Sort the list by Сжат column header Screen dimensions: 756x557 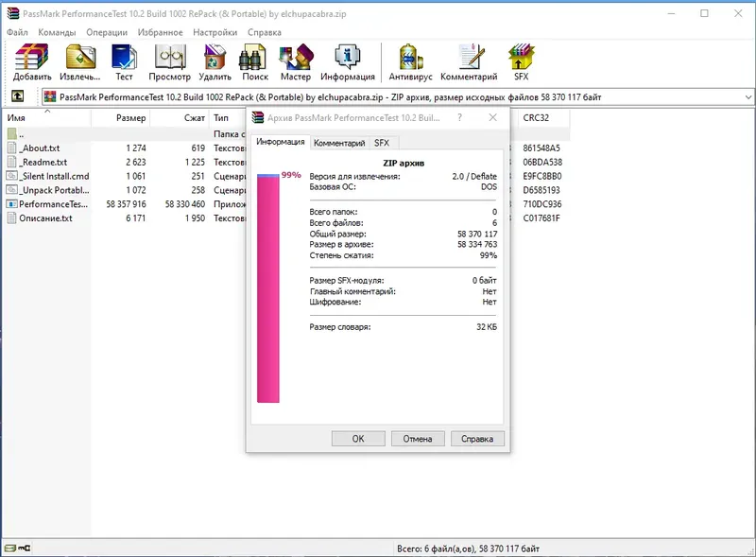tap(180, 118)
